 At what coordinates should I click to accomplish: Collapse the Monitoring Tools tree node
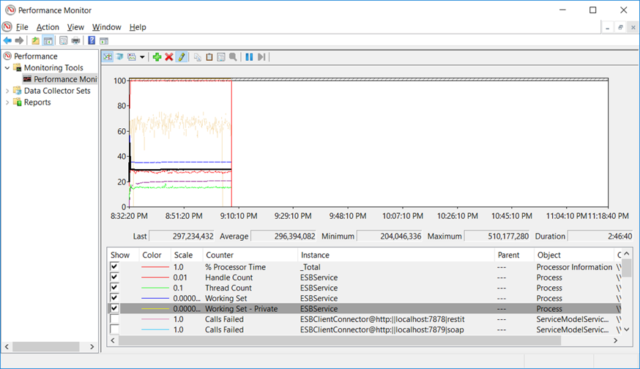(x=7, y=68)
